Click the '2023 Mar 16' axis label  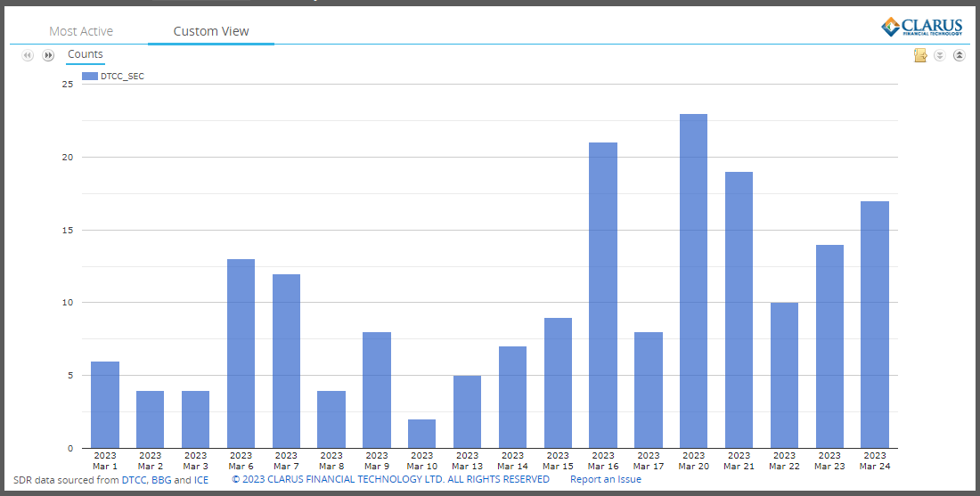[x=603, y=461]
